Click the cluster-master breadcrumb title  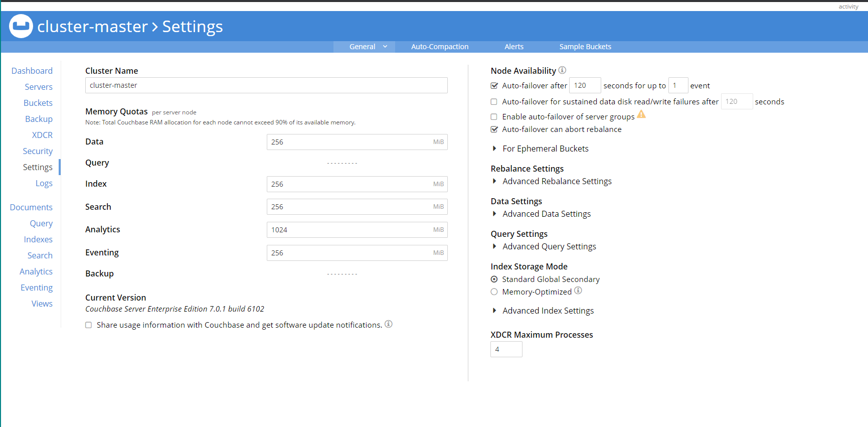tap(93, 26)
